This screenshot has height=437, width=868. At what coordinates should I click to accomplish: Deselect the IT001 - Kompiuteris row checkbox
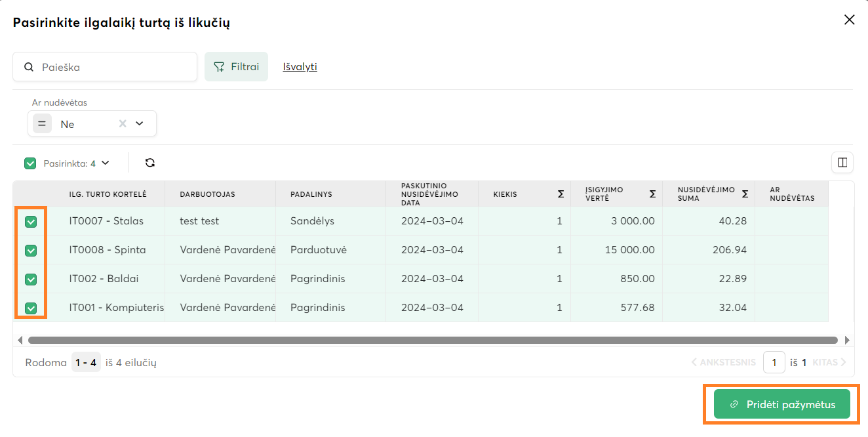[31, 308]
